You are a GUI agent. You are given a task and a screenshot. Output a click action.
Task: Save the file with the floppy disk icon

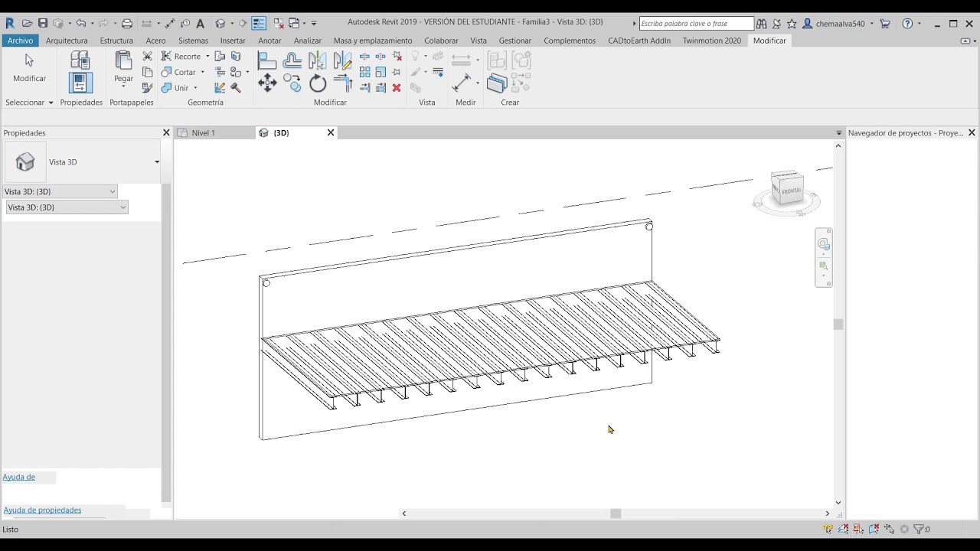coord(43,24)
